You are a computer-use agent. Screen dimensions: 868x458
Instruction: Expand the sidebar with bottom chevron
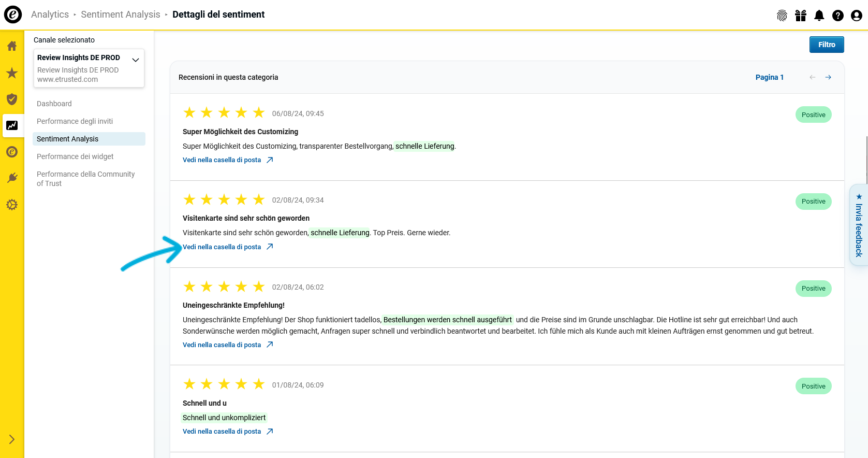click(x=12, y=439)
